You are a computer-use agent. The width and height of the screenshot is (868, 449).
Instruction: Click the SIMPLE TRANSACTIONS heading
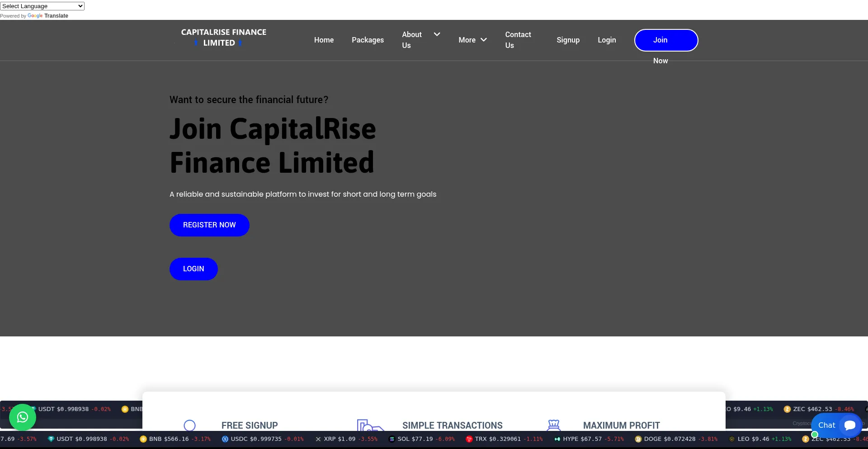coord(453,425)
